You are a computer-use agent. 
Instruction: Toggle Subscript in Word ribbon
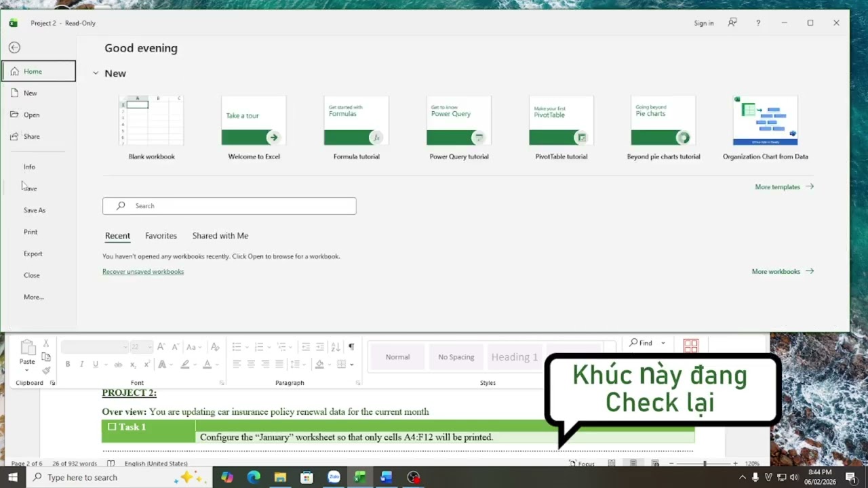(x=133, y=365)
